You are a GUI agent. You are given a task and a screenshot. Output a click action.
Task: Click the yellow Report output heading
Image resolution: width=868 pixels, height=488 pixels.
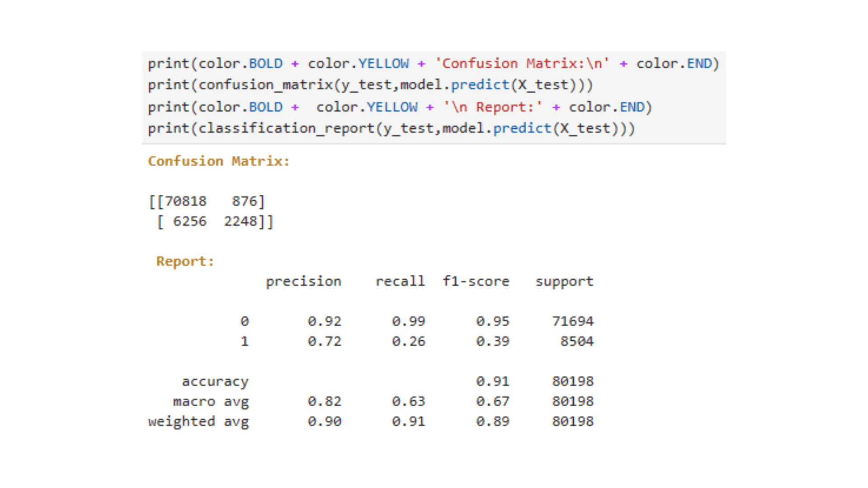(x=185, y=262)
